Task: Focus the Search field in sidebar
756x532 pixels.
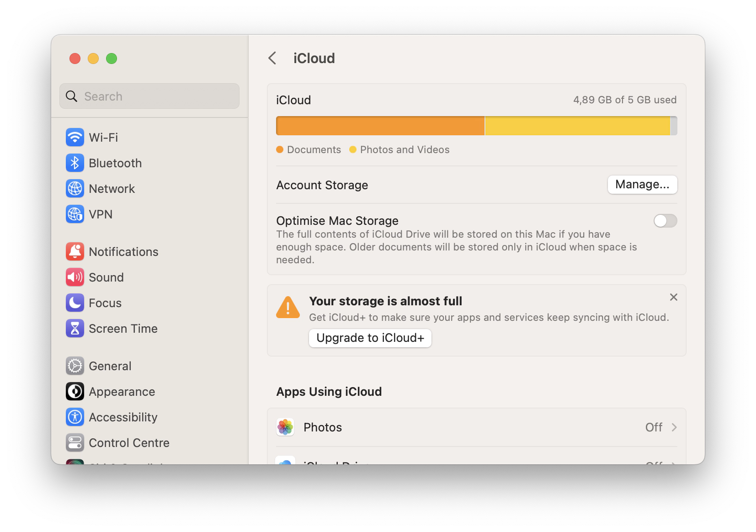Action: pyautogui.click(x=149, y=96)
